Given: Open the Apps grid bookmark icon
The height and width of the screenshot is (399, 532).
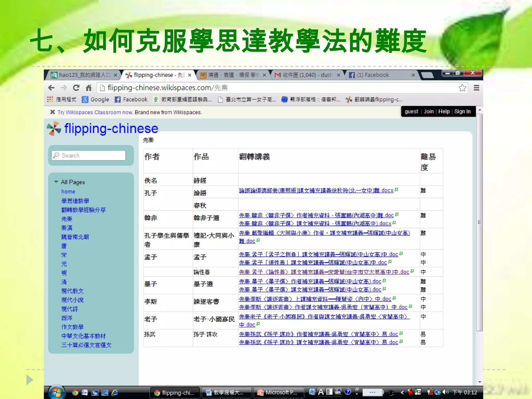Looking at the screenshot, I should (50, 99).
